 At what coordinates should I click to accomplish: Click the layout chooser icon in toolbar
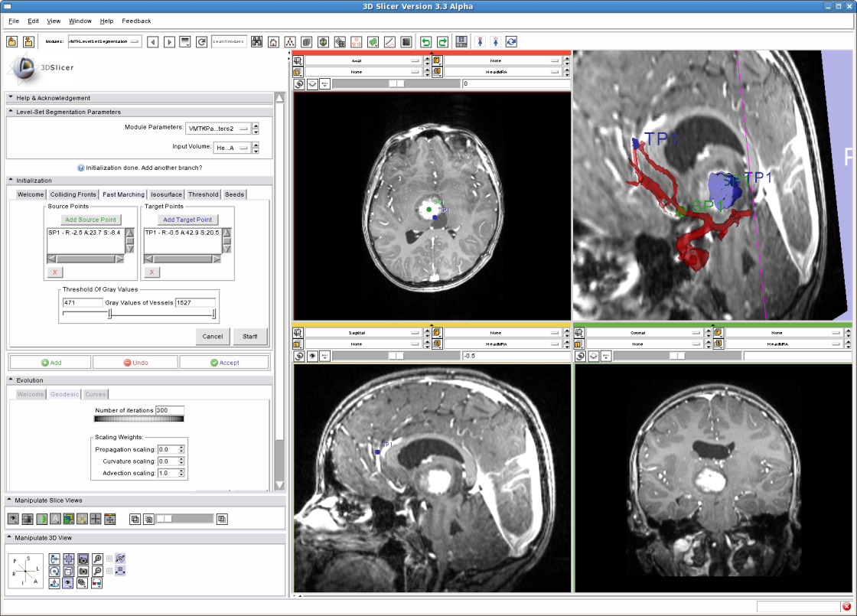461,42
